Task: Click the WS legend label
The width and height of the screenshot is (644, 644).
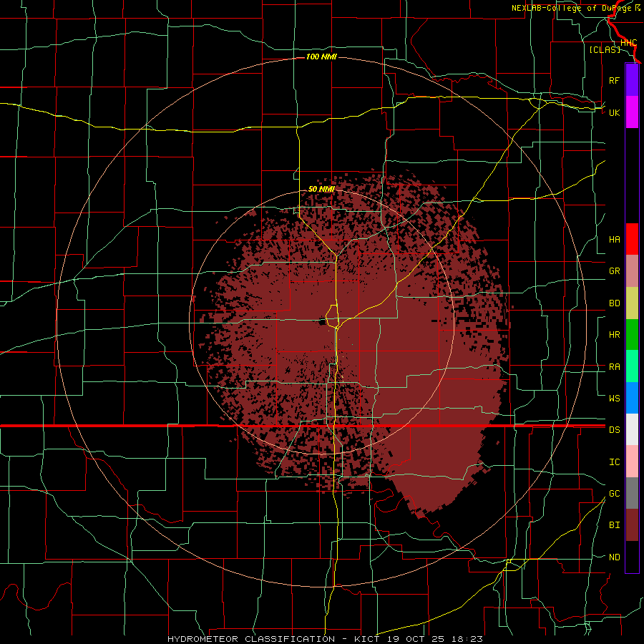Action: (614, 399)
